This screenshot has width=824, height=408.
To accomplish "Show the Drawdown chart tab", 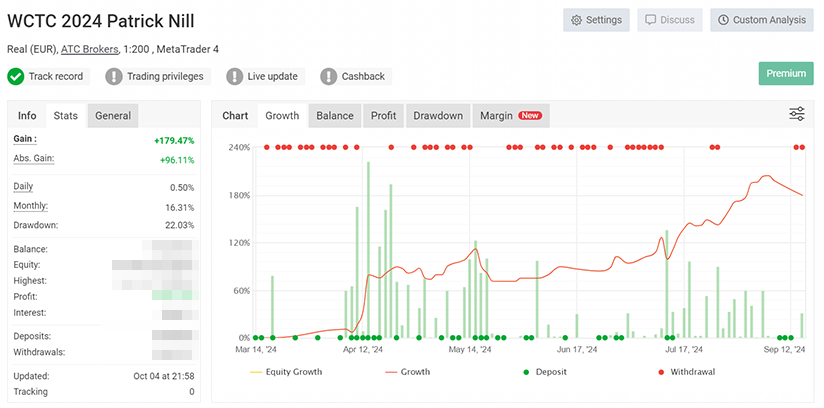I will (438, 116).
